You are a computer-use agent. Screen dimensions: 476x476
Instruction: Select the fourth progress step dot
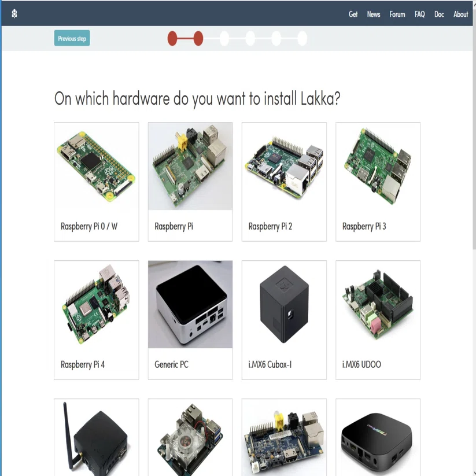250,39
